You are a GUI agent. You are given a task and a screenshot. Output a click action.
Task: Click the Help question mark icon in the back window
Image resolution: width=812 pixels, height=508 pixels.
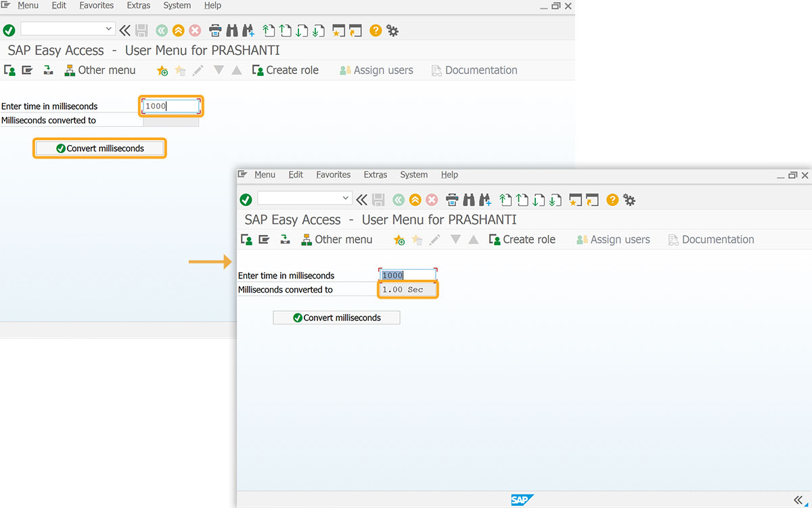point(376,30)
